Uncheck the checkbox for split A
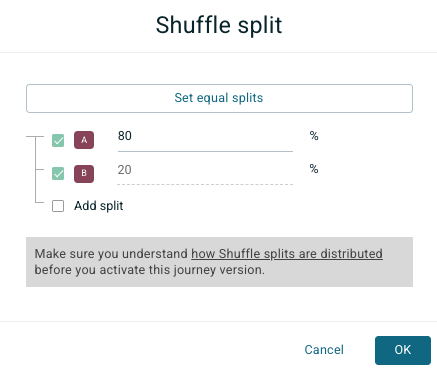 [58, 140]
